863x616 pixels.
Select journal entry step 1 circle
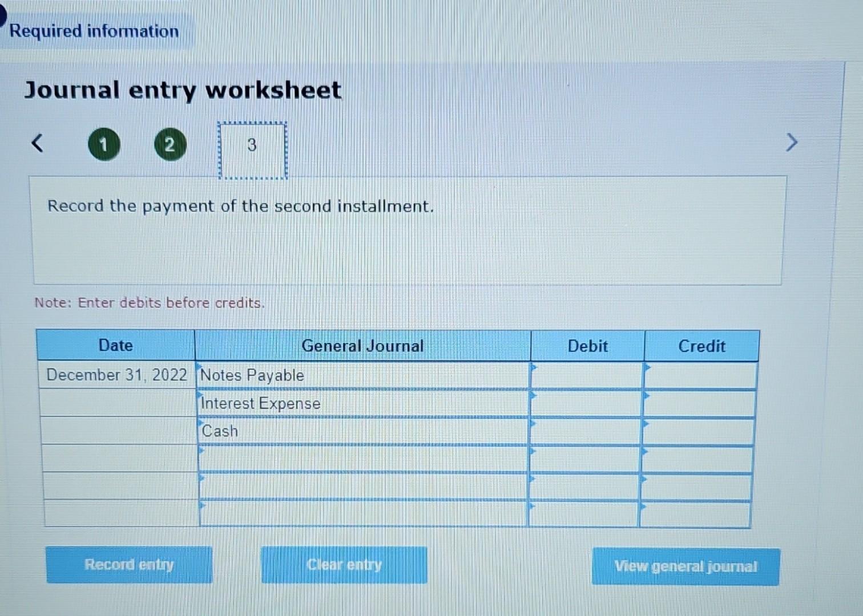pos(104,144)
